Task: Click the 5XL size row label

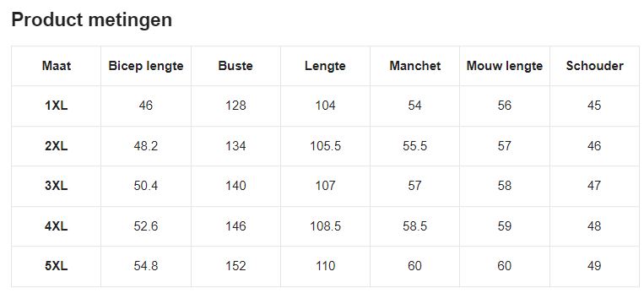Action: (57, 266)
